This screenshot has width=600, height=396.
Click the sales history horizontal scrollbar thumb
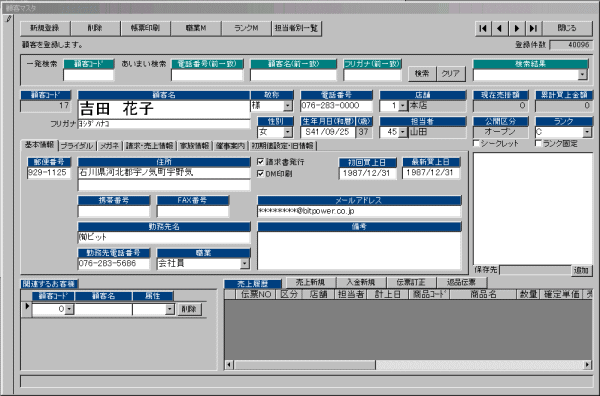305,365
